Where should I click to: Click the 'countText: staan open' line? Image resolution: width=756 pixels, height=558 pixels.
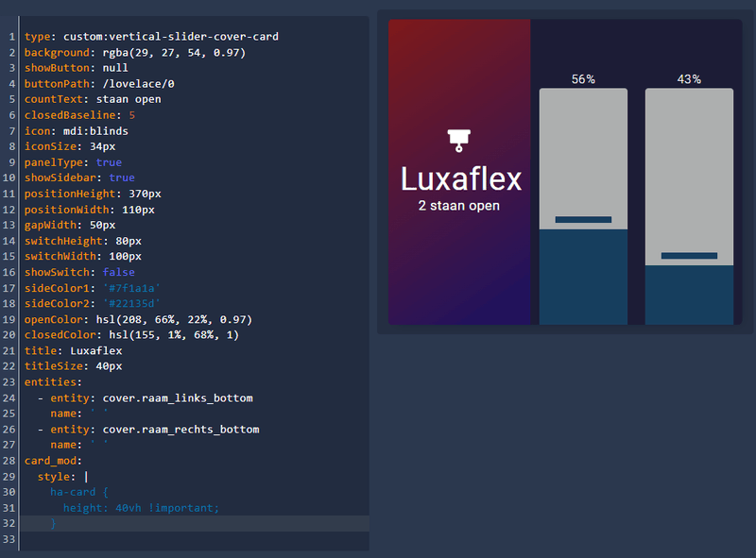pyautogui.click(x=93, y=99)
